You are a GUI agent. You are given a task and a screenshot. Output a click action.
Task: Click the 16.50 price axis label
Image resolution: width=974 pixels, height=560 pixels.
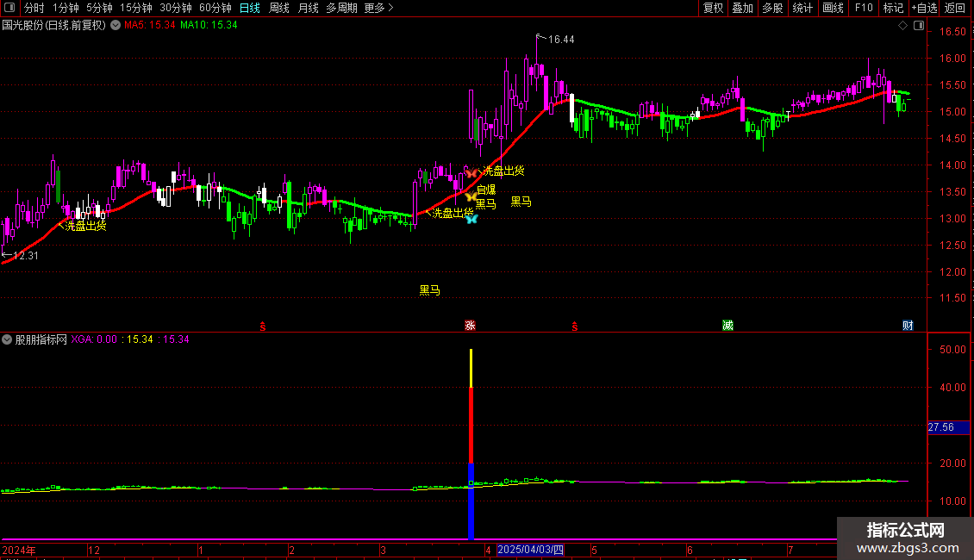(x=952, y=32)
